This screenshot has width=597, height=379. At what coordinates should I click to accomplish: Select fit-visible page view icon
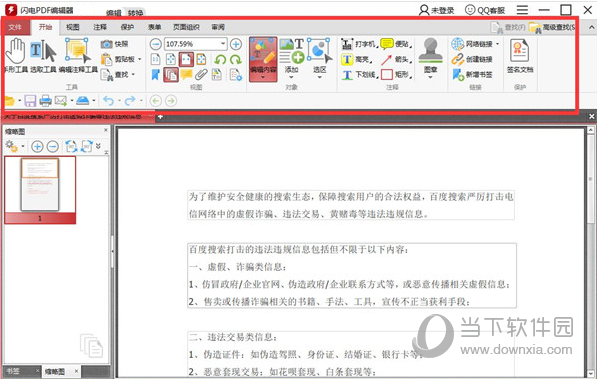201,59
